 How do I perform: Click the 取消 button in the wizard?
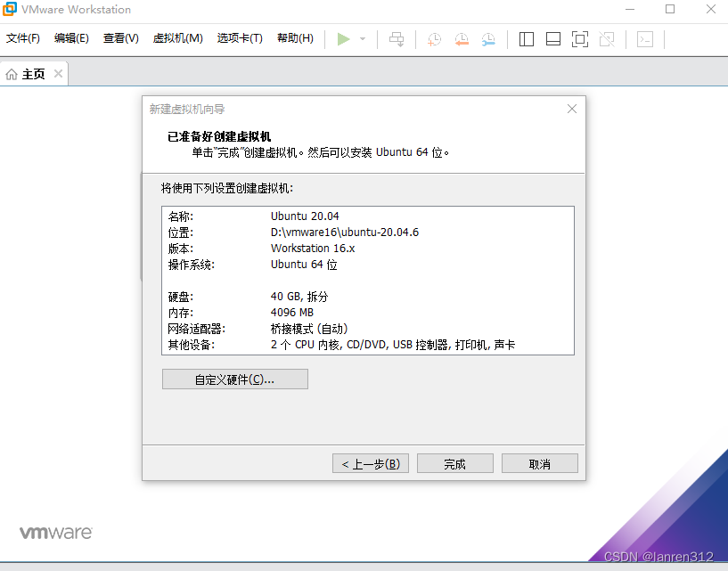click(540, 464)
